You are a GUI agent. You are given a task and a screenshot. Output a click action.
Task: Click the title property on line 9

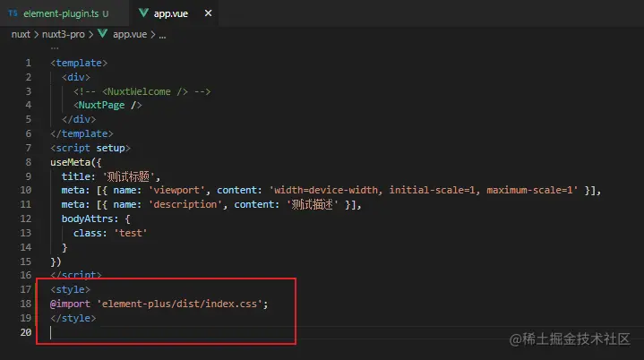[x=76, y=176]
